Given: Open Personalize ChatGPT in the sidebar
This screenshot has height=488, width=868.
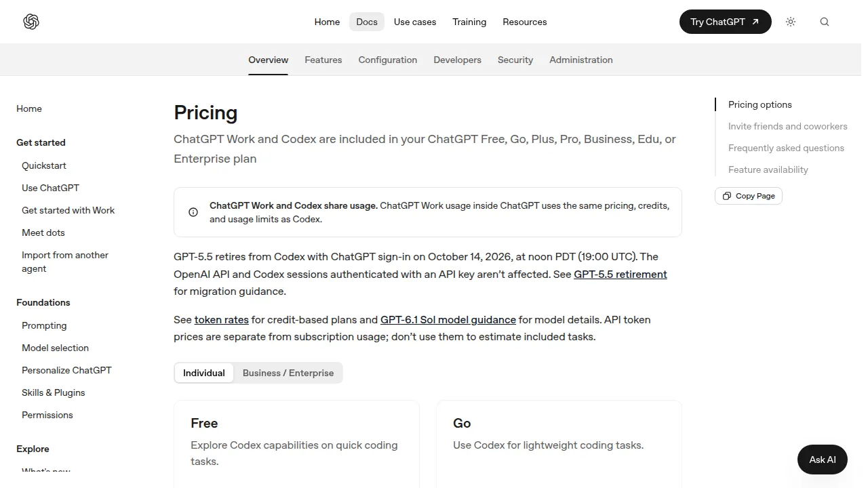Looking at the screenshot, I should (66, 370).
